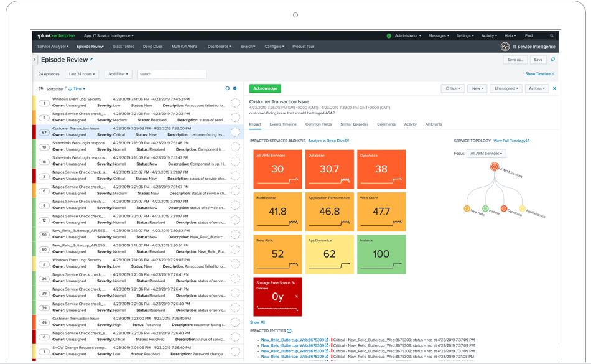Select the Dynatrace topology node
This screenshot has height=364, width=591.
(x=503, y=208)
